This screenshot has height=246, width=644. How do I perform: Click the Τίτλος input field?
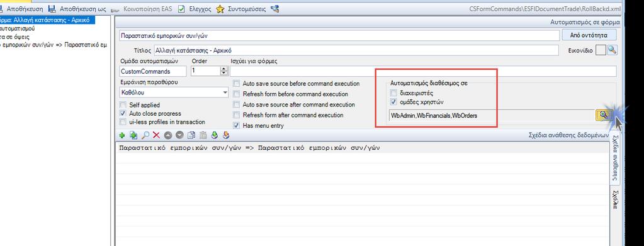tap(356, 50)
